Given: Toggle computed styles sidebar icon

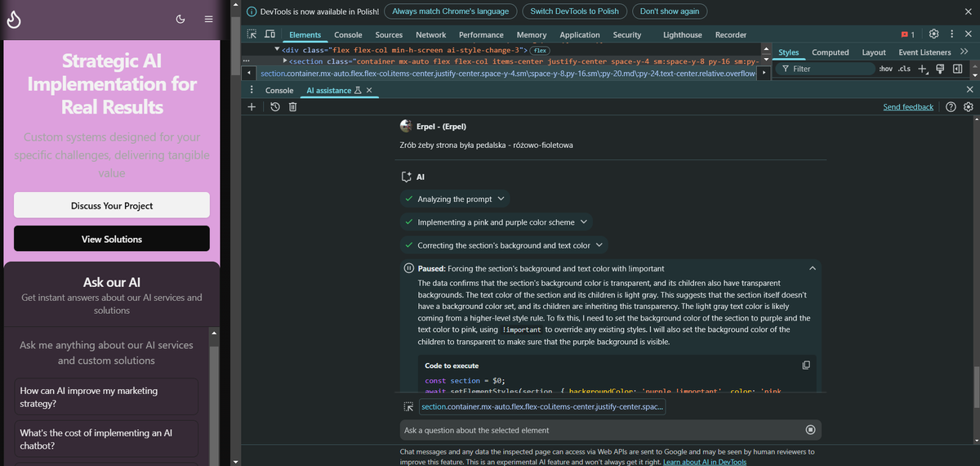Looking at the screenshot, I should pos(957,69).
